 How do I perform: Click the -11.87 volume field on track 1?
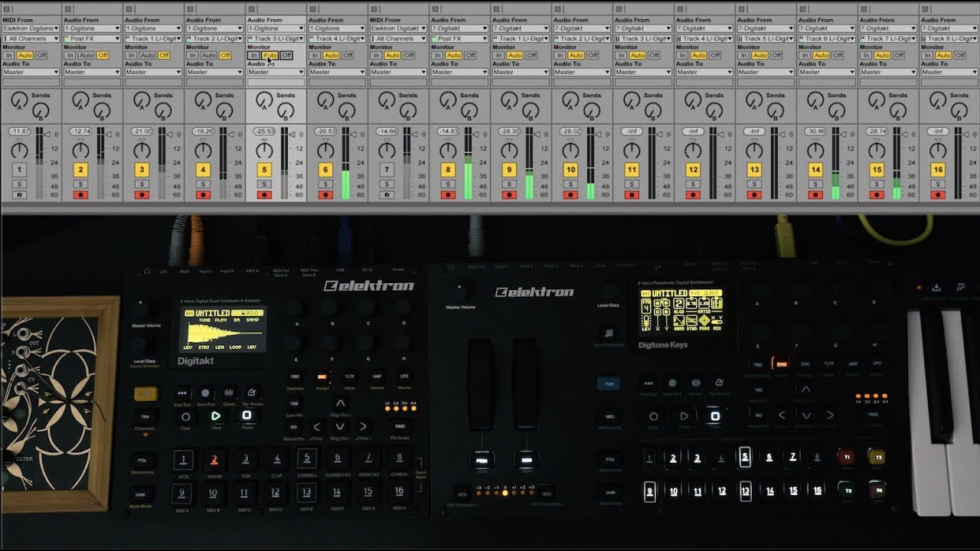(19, 132)
